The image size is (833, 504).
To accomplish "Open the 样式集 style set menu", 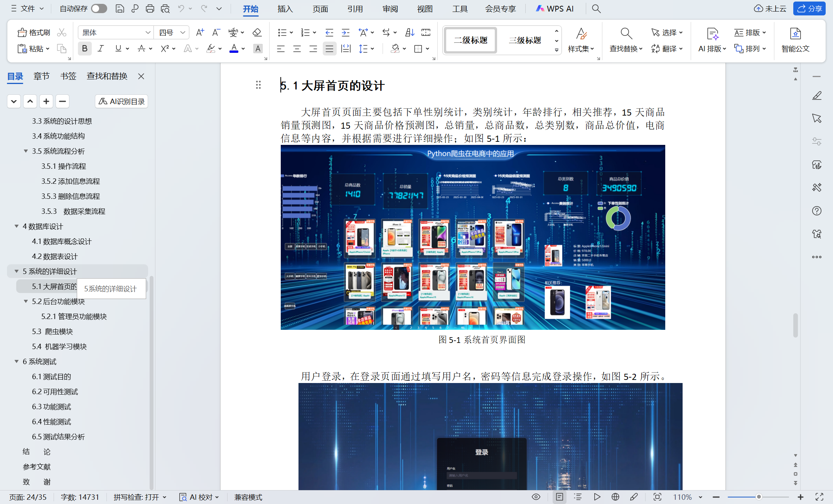I will (581, 40).
